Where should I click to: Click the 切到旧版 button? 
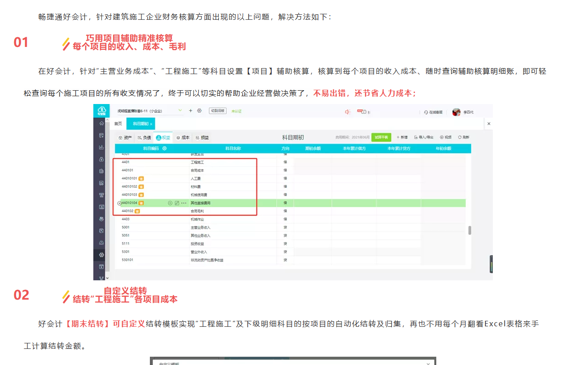[x=217, y=111]
